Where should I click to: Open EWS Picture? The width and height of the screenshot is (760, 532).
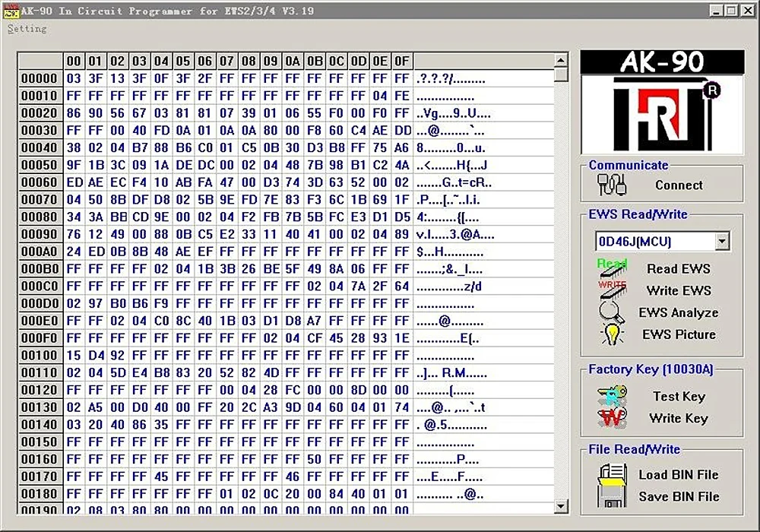click(x=679, y=334)
